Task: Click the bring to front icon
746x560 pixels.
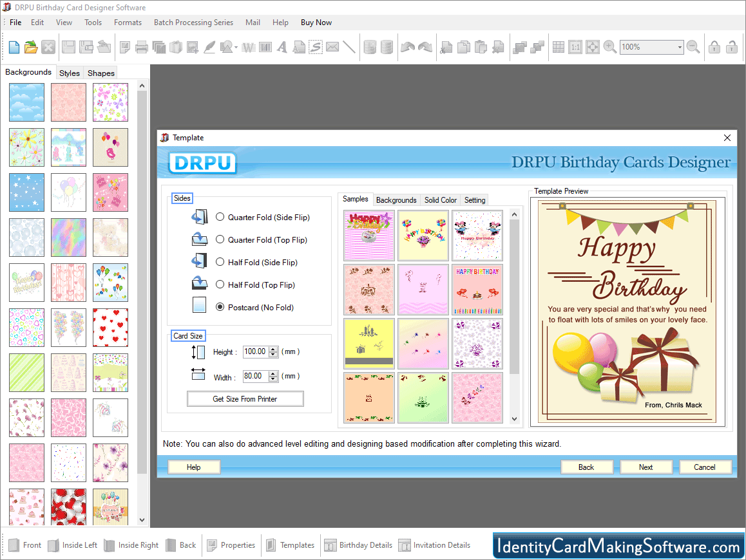Action: click(520, 47)
